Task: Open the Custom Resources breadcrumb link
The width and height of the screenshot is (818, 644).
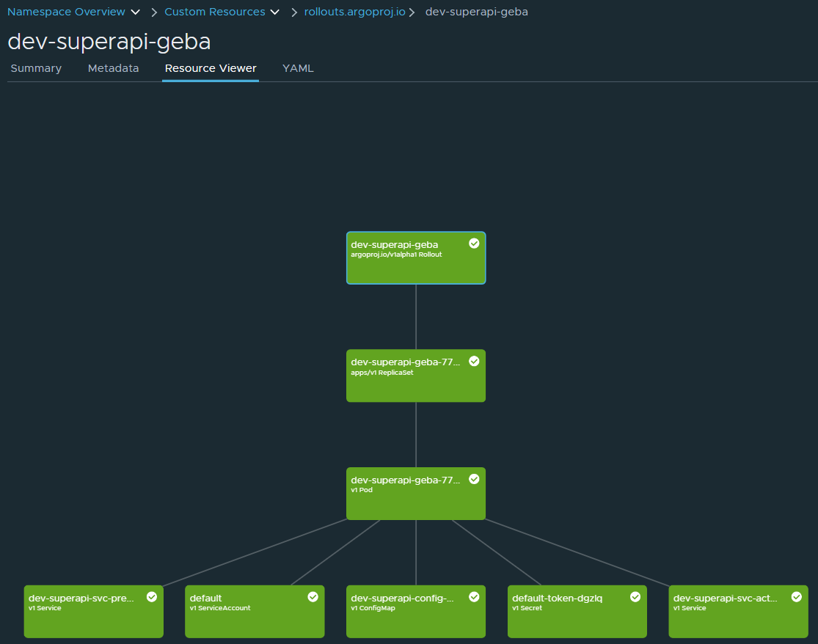Action: [214, 12]
